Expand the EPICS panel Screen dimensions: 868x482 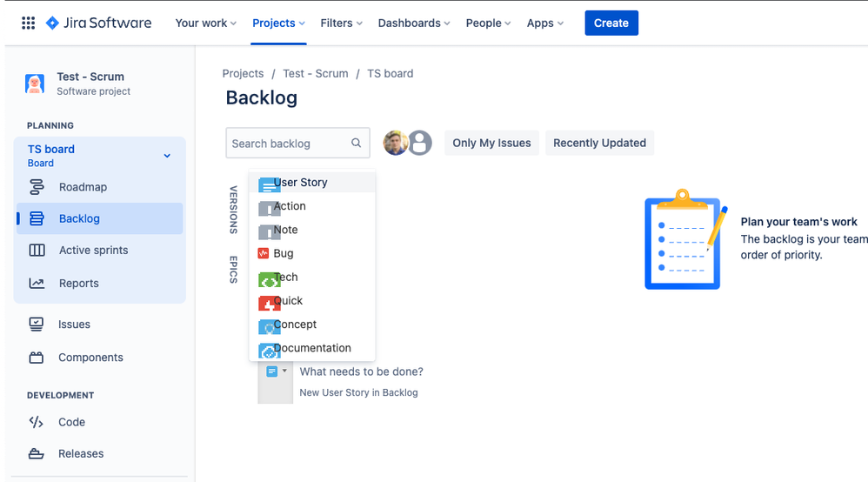(233, 269)
